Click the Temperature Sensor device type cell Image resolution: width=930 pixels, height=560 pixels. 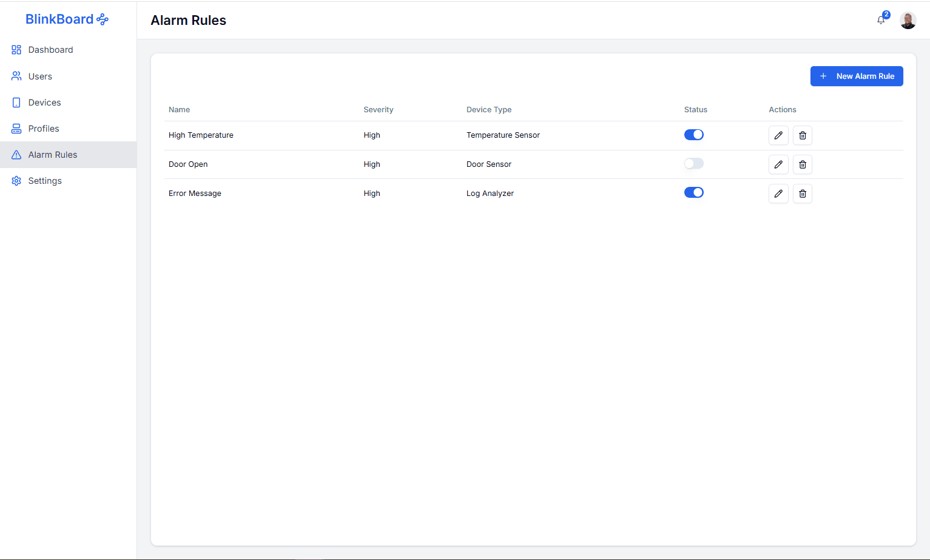click(503, 135)
